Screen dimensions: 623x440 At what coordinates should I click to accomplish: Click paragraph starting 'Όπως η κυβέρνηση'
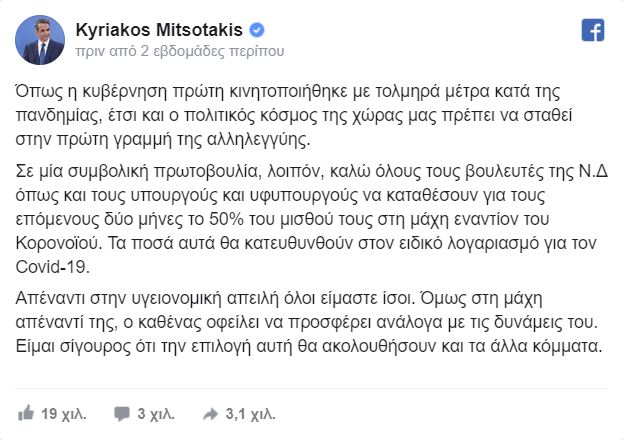tap(294, 115)
